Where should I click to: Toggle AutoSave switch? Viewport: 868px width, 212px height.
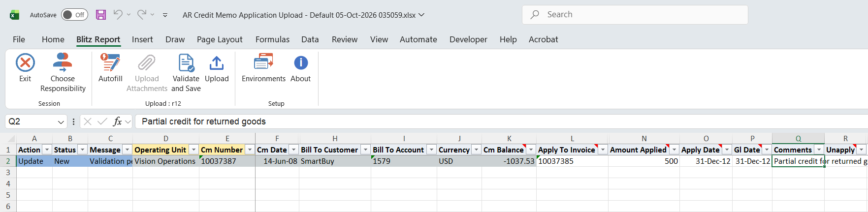pos(74,15)
